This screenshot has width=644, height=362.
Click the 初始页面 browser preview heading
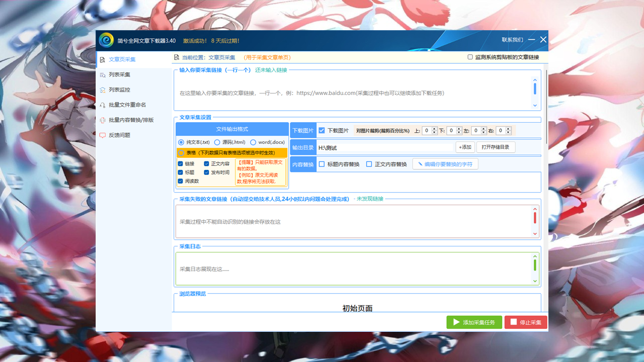coord(358,308)
